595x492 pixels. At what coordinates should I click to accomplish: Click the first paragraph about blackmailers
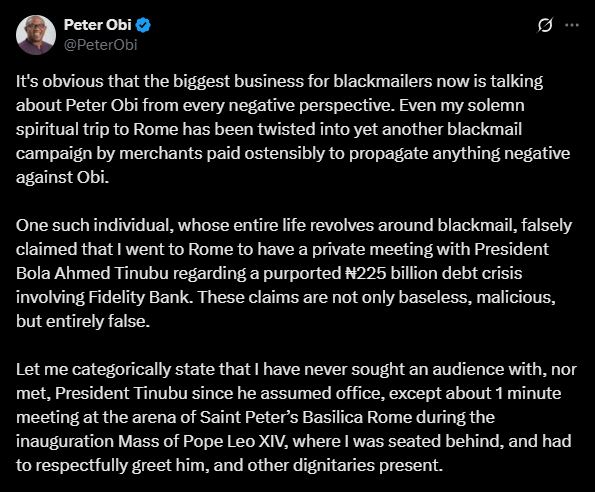[293, 129]
